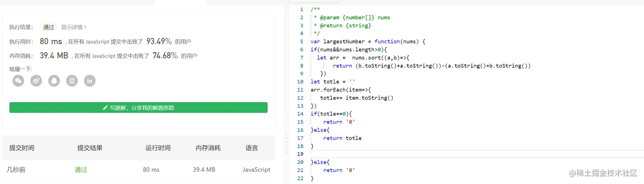Click the 通过 status in execution result
This screenshot has width=644, height=184.
point(49,27)
